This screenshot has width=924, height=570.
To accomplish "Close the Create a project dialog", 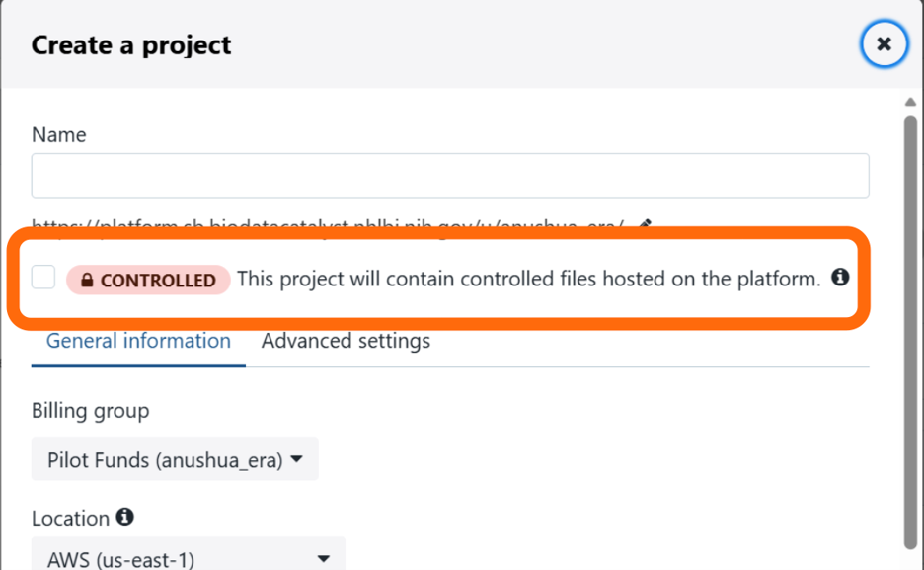I will [x=884, y=44].
